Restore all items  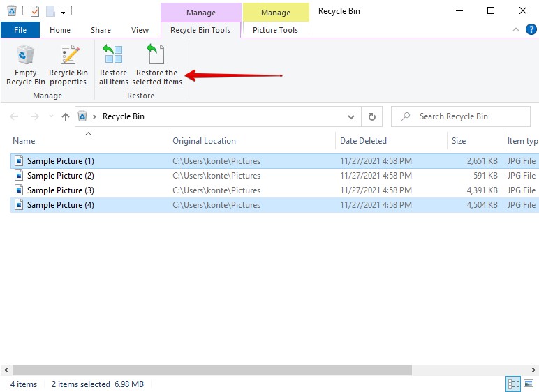(113, 66)
